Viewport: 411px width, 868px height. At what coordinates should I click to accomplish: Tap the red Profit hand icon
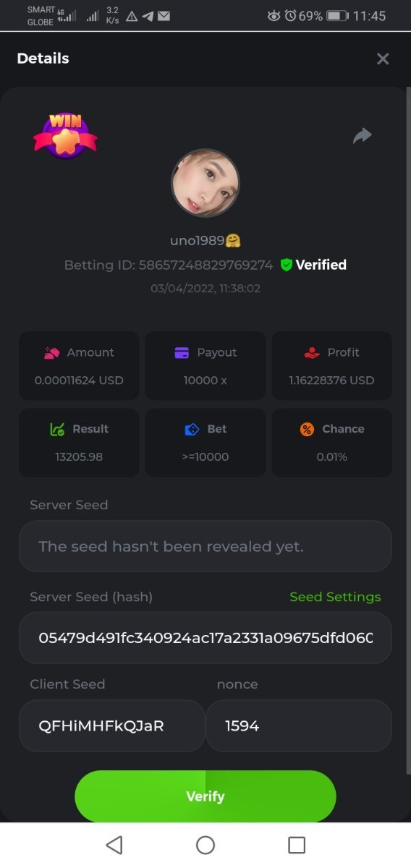(312, 353)
